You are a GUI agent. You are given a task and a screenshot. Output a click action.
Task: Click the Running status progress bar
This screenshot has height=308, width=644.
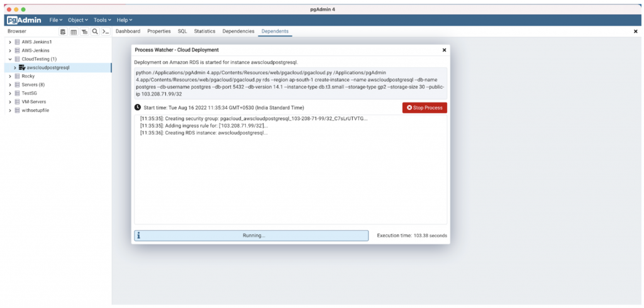click(x=252, y=235)
